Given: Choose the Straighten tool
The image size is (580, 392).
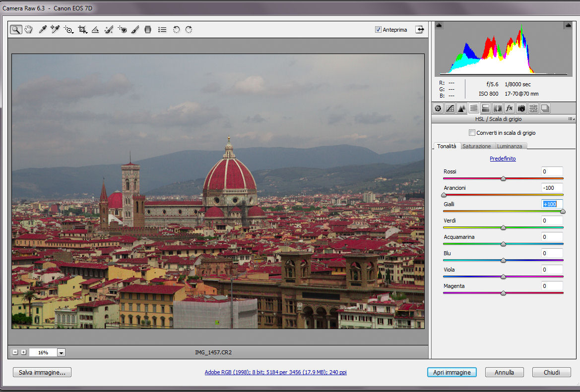Looking at the screenshot, I should tap(95, 30).
